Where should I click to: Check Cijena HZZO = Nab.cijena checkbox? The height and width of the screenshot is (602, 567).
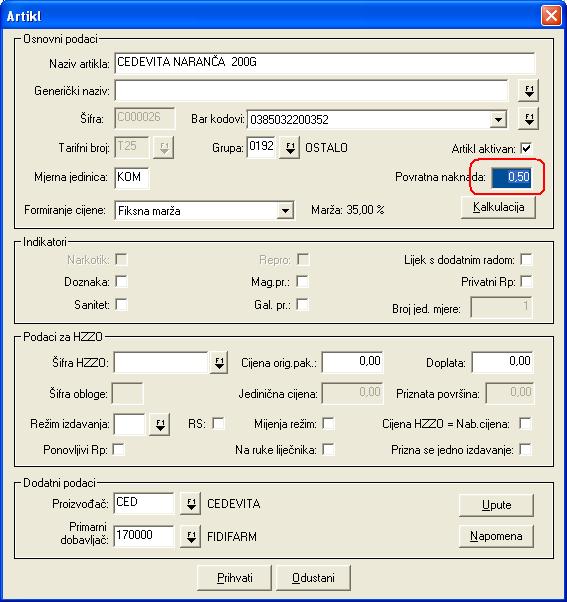coord(525,423)
